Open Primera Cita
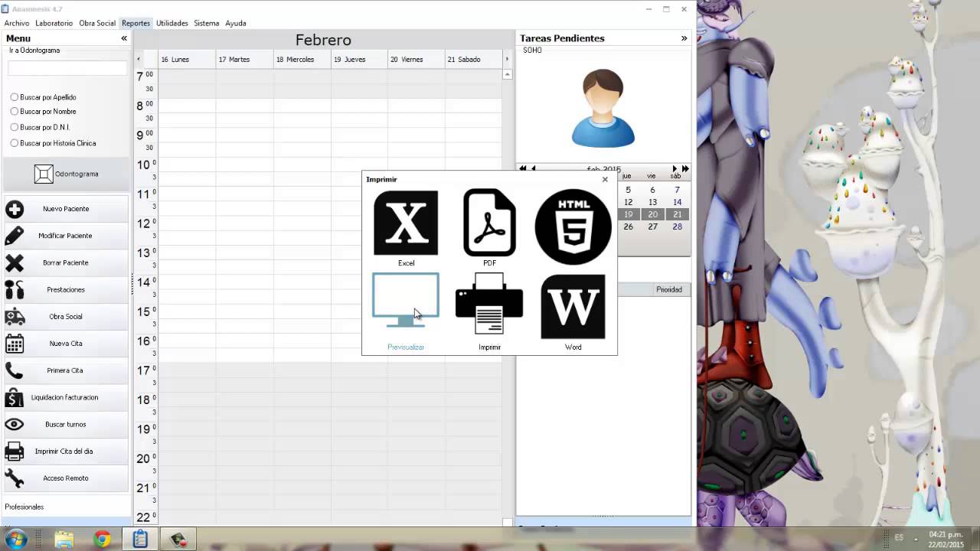The width and height of the screenshot is (980, 551). tap(66, 370)
